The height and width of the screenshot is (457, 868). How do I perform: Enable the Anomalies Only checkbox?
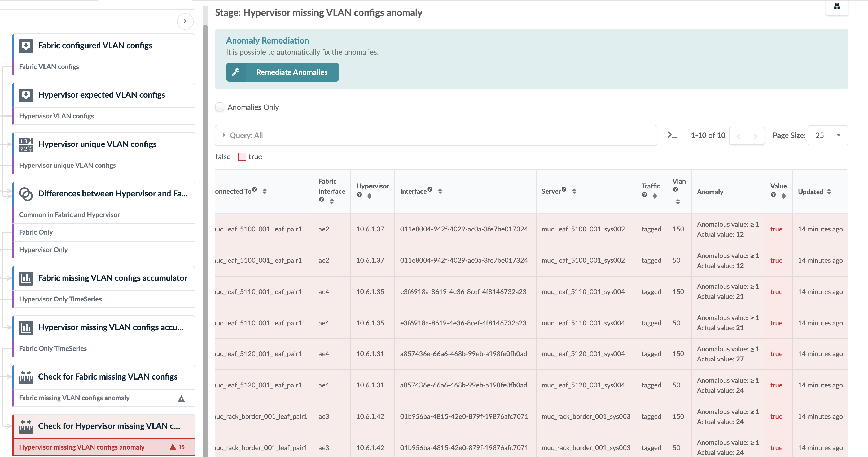pos(220,107)
